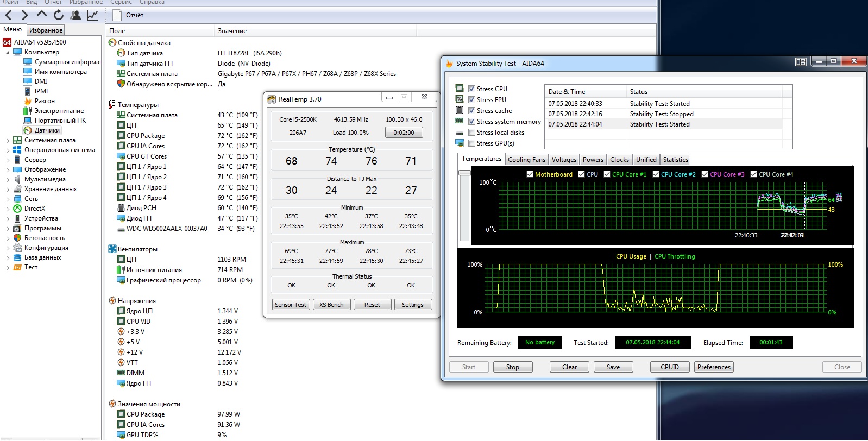Click the XS Bench button in RealTemp

pos(331,305)
